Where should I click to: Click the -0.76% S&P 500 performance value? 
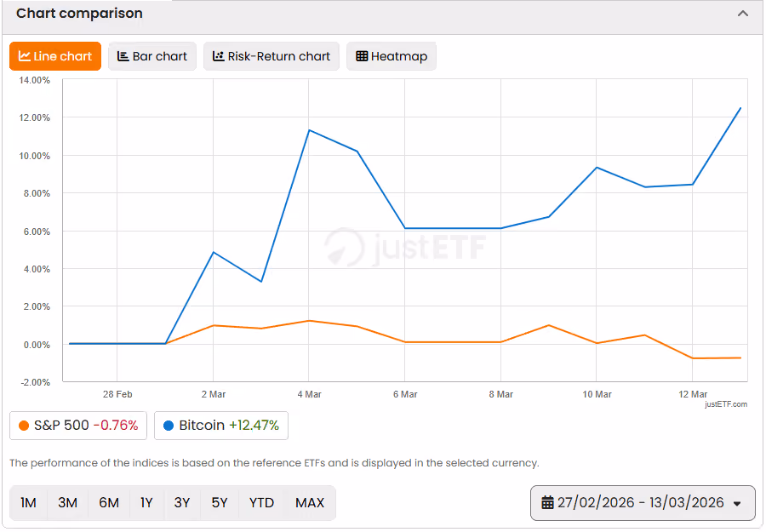(116, 426)
